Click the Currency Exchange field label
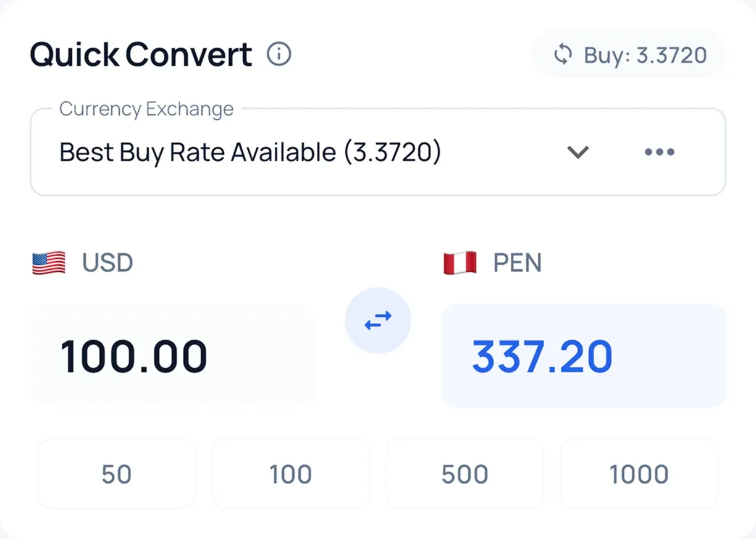Image resolution: width=756 pixels, height=539 pixels. (146, 109)
